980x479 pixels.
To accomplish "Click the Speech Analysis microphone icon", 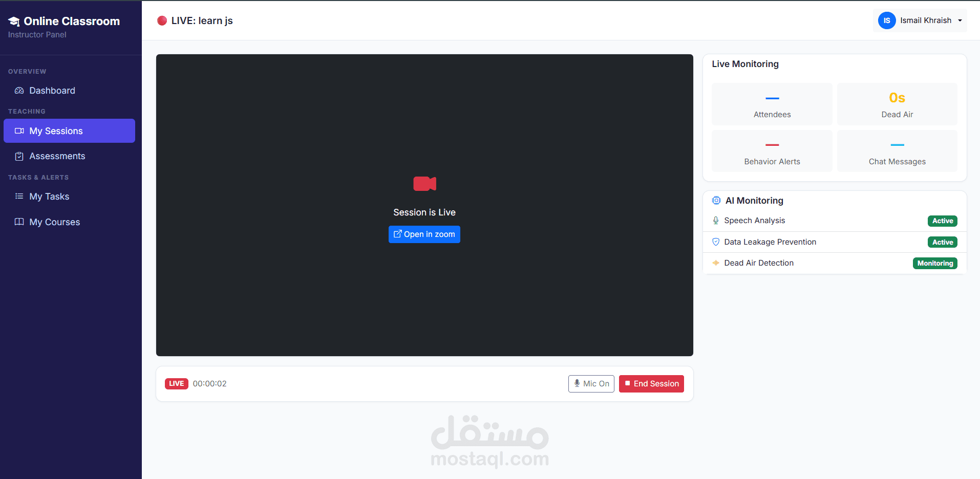I will click(716, 221).
